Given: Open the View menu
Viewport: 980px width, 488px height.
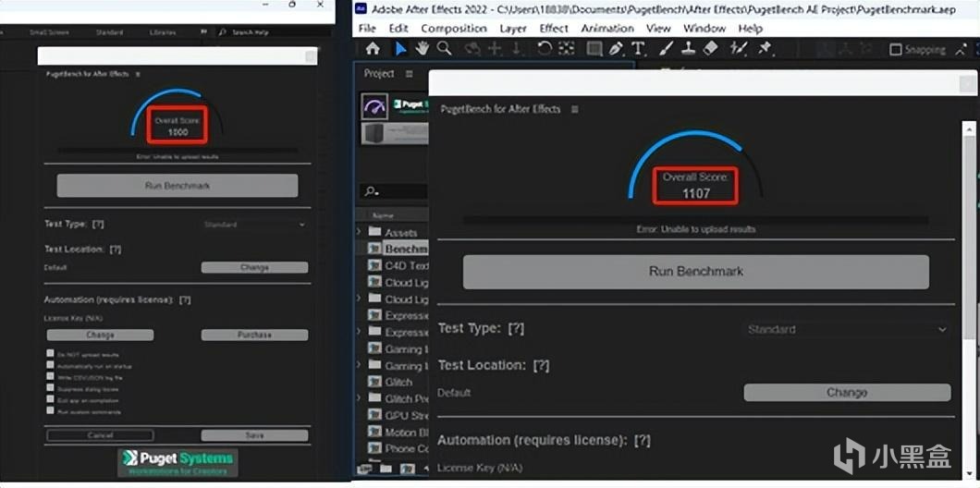Looking at the screenshot, I should pos(658,28).
